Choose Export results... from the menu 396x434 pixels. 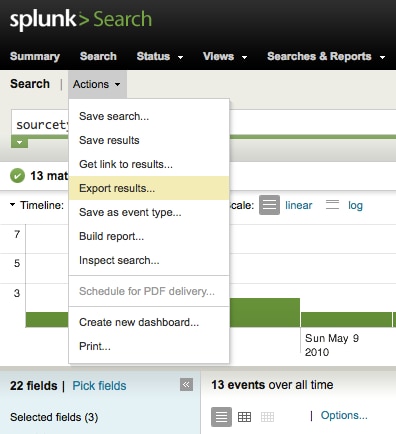pos(149,188)
